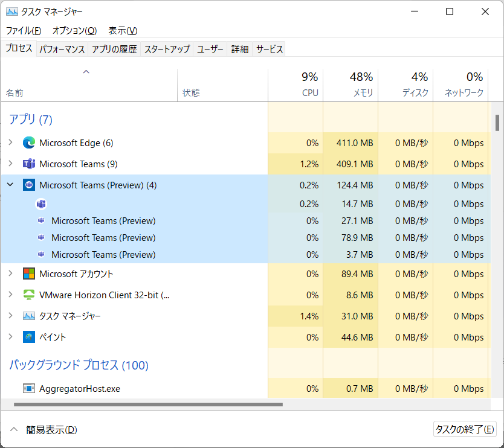The height and width of the screenshot is (448, 504).
Task: Click the 411.0 MB memory value for Edge
Action: [x=355, y=143]
